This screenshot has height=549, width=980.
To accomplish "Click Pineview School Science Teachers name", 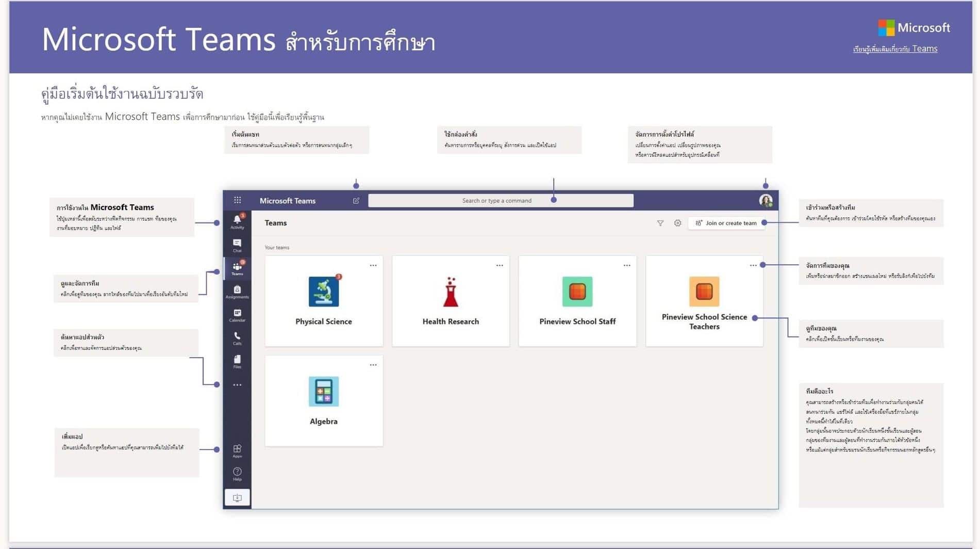I will click(704, 321).
